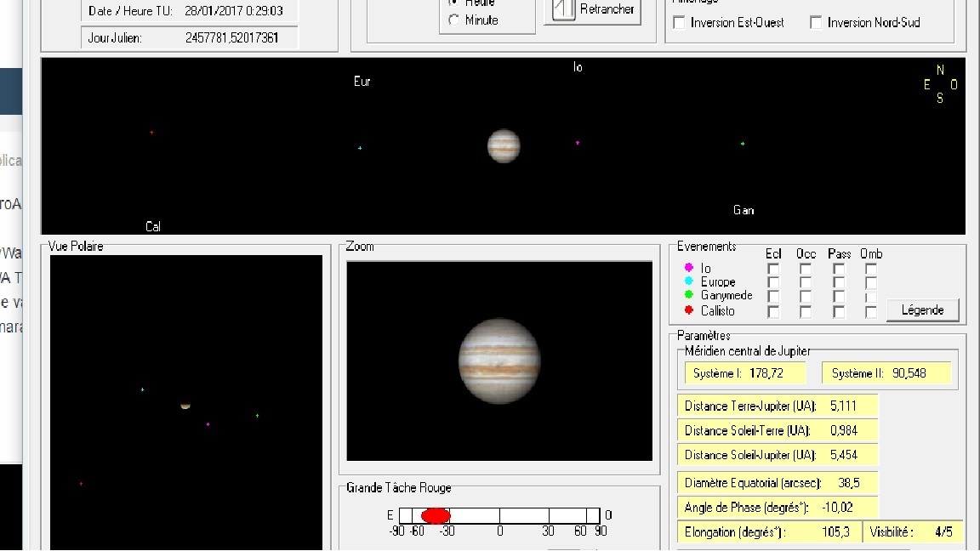Tick the Callisto Occ event checkbox

coord(806,312)
